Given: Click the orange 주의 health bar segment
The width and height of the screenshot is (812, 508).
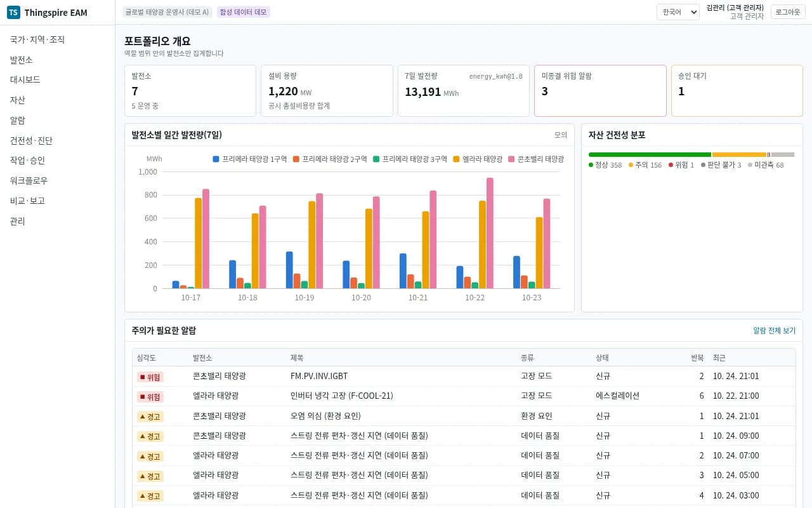Looking at the screenshot, I should 739,154.
